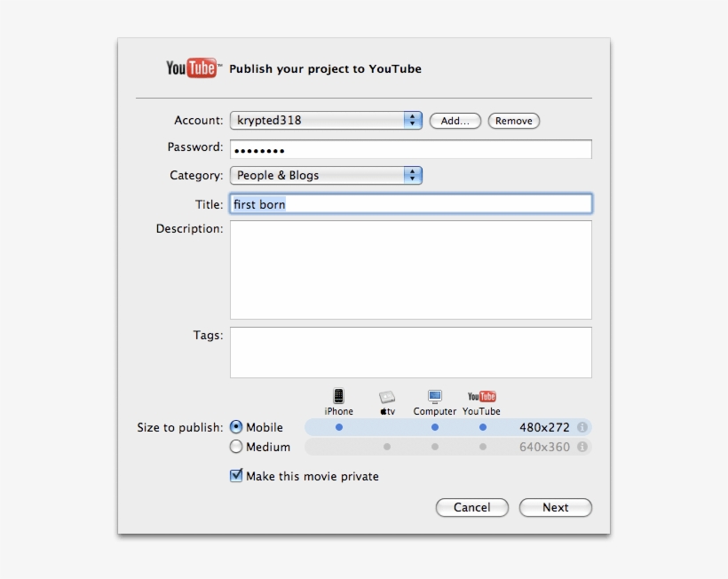Click inside the Tags text area

(x=411, y=352)
